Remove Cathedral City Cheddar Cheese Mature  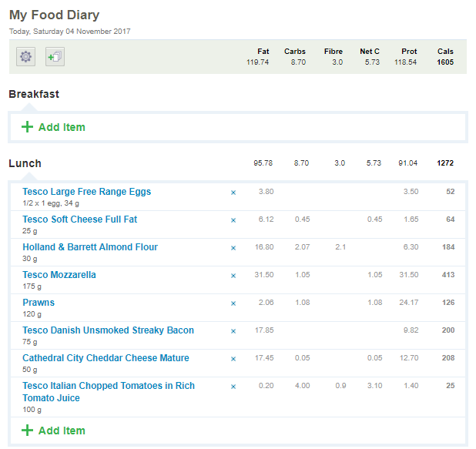[233, 358]
